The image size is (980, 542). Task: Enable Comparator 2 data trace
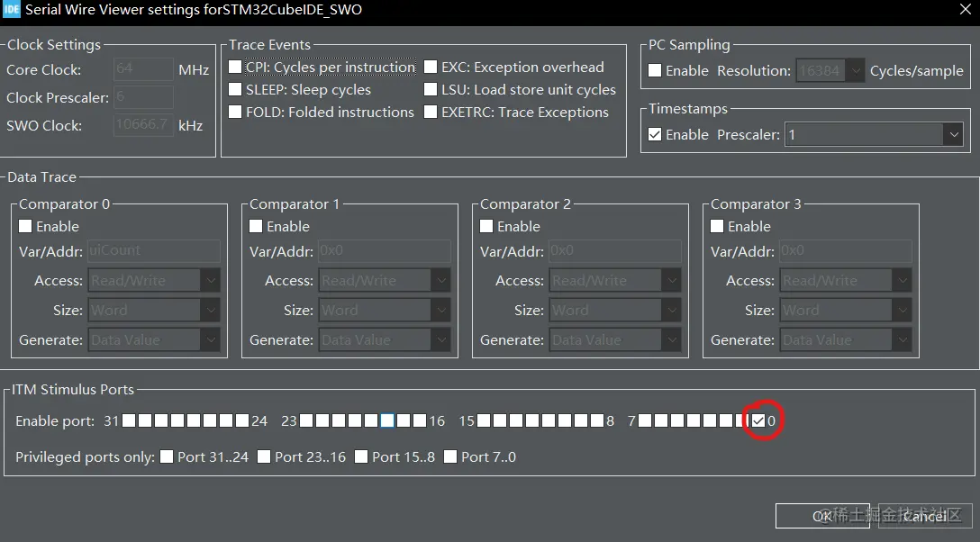click(486, 226)
